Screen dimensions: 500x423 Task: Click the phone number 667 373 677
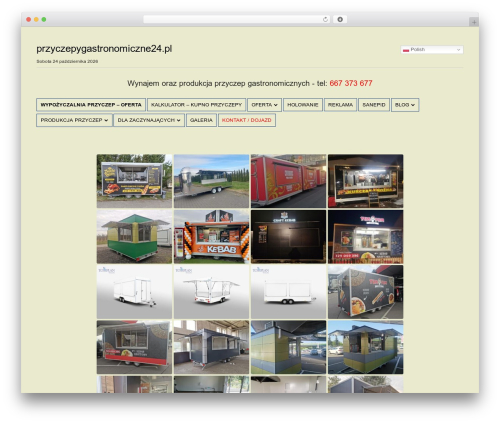351,83
